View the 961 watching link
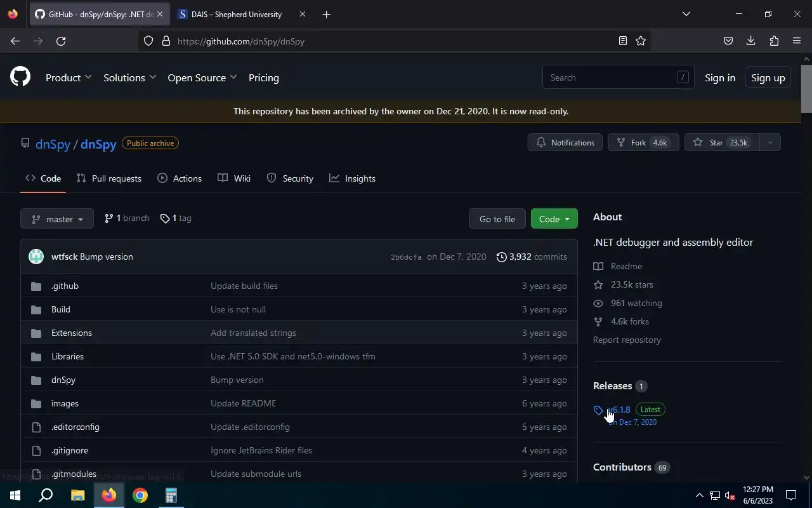The image size is (812, 508). pos(628,303)
